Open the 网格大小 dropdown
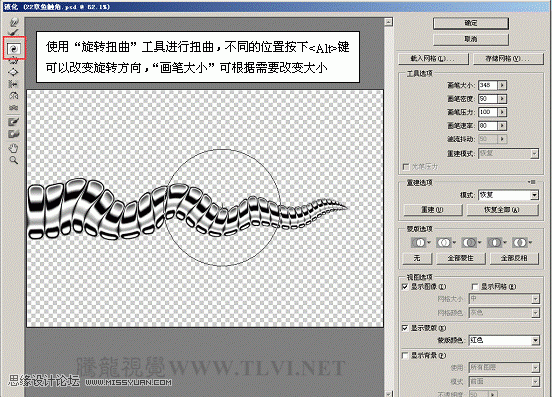Viewport: 552px width, 397px height. coord(504,299)
